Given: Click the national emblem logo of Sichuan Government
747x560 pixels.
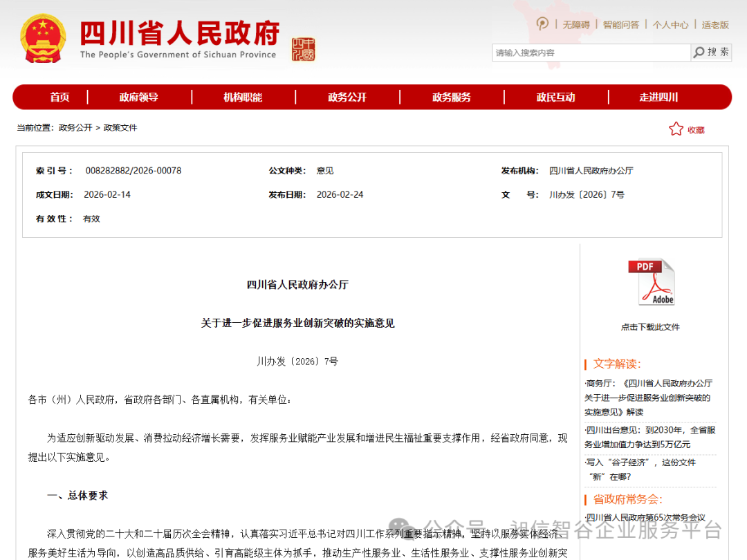Looking at the screenshot, I should (43, 36).
